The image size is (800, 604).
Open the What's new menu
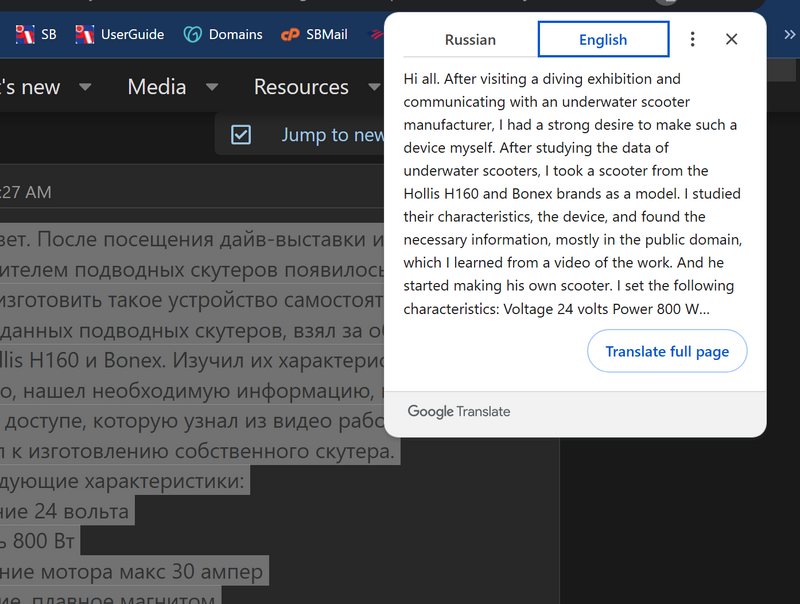pos(30,87)
